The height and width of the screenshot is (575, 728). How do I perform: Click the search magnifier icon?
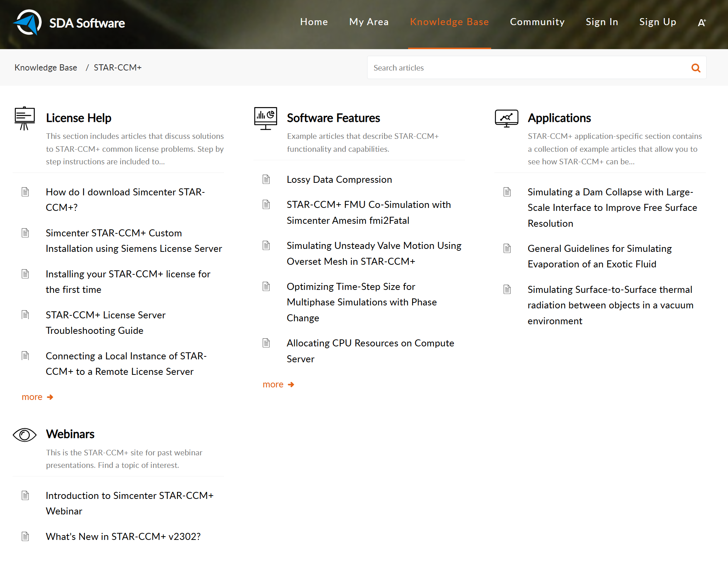[x=696, y=68]
